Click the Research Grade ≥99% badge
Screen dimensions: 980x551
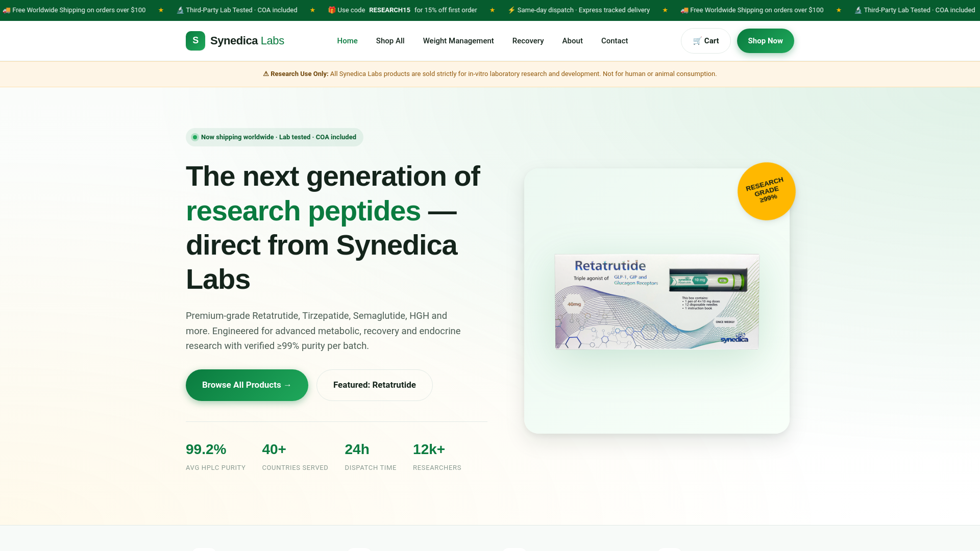coord(766,191)
